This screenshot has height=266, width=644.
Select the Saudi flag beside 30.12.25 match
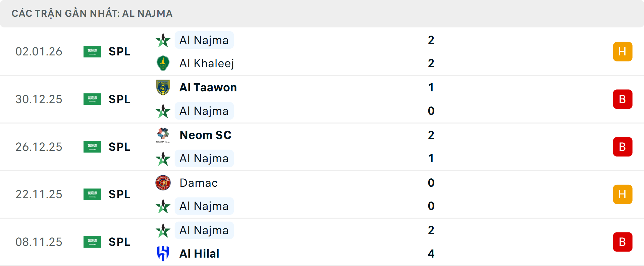pos(92,99)
